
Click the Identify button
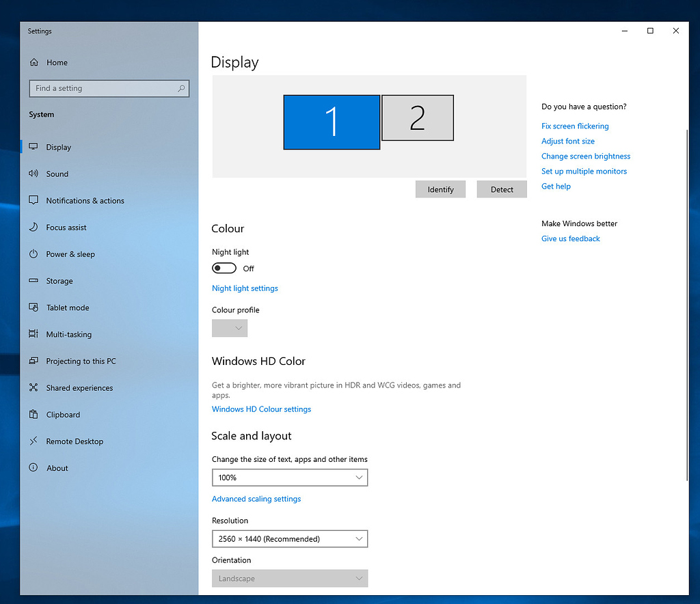pos(440,189)
